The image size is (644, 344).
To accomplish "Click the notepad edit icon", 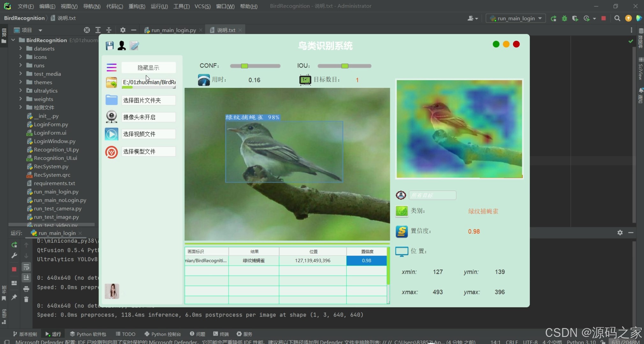I will coord(134,46).
